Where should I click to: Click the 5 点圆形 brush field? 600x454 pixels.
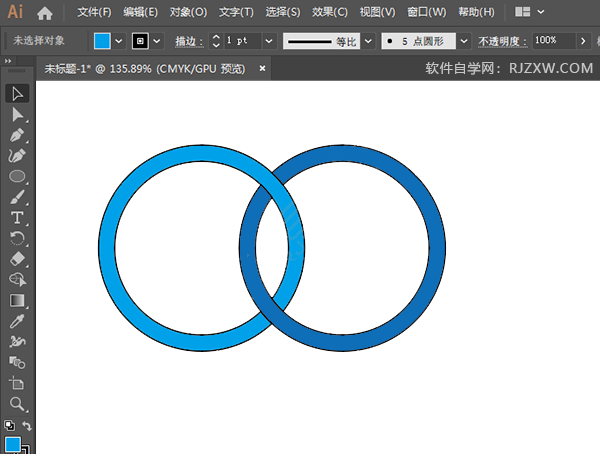[x=419, y=41]
